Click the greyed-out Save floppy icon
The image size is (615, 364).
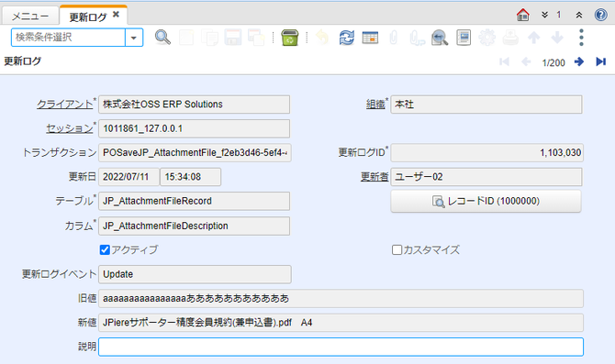[233, 38]
